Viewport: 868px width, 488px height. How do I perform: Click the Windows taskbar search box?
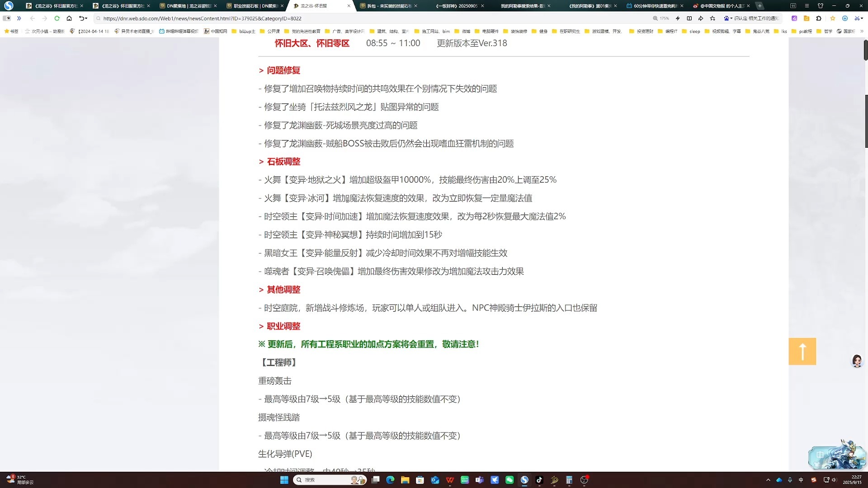point(330,480)
